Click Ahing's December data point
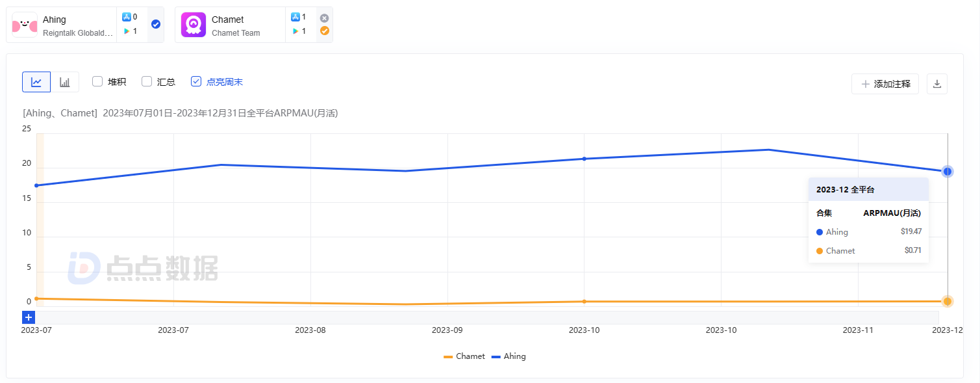 coord(948,171)
